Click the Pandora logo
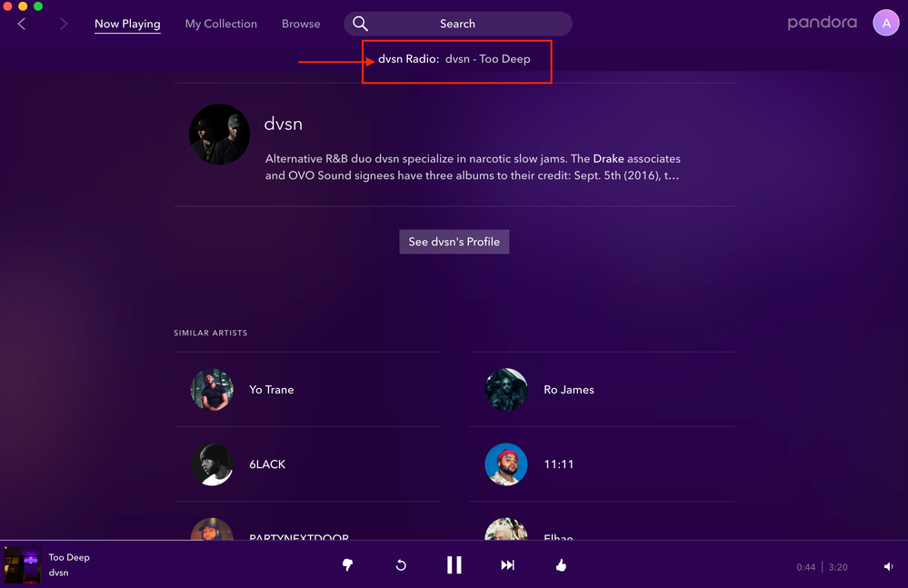908x588 pixels. point(822,24)
